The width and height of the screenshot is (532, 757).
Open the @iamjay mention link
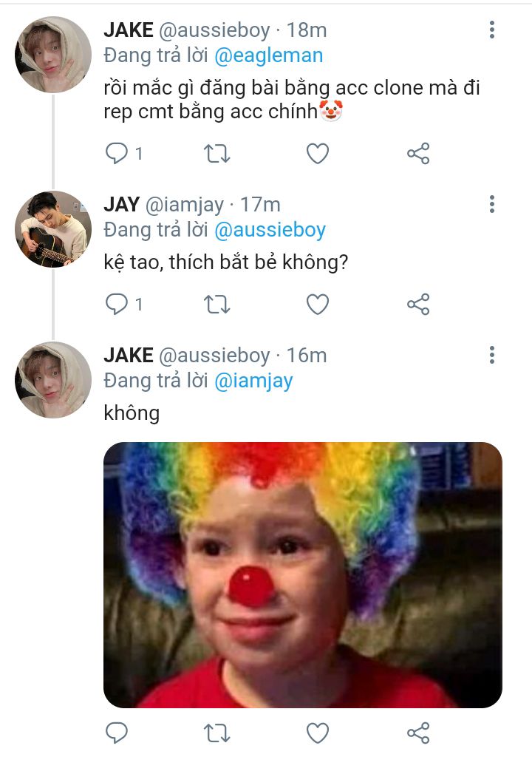click(x=253, y=381)
